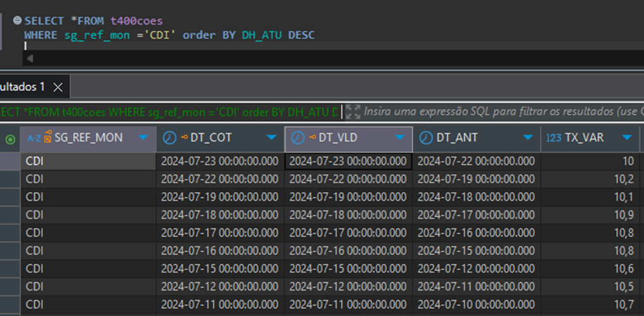644x316 pixels.
Task: Select TX_VAR cell with value 10,2
Action: 590,179
